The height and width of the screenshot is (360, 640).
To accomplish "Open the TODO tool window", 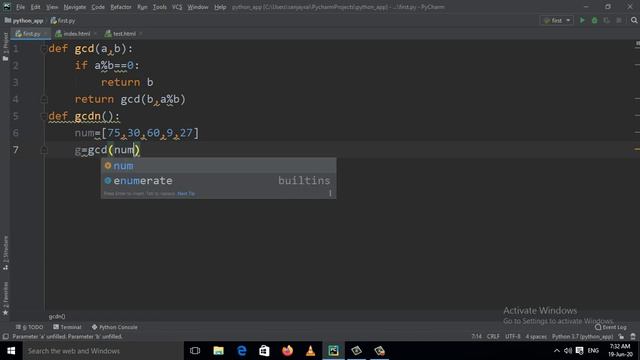I will coord(29,327).
